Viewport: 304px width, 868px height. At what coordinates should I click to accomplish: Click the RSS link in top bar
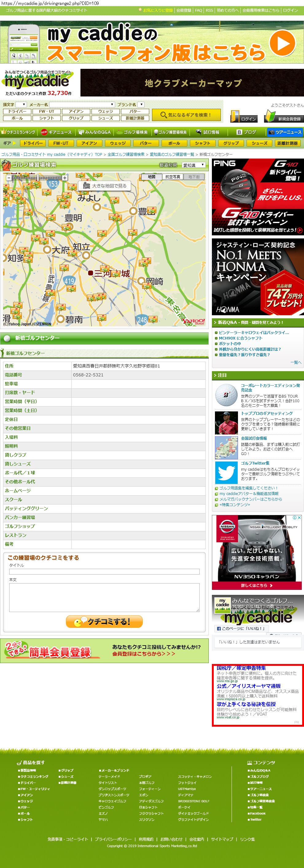(x=209, y=10)
